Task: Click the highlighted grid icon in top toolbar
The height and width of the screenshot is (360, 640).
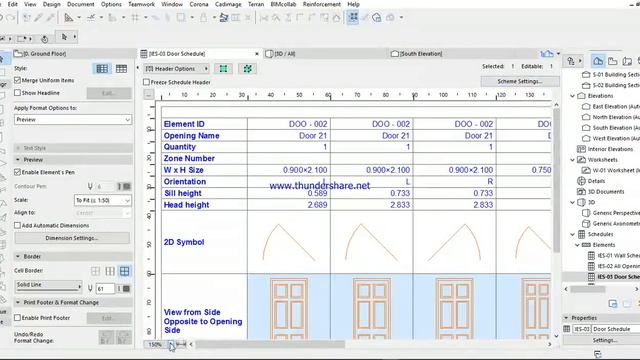Action: (353, 18)
